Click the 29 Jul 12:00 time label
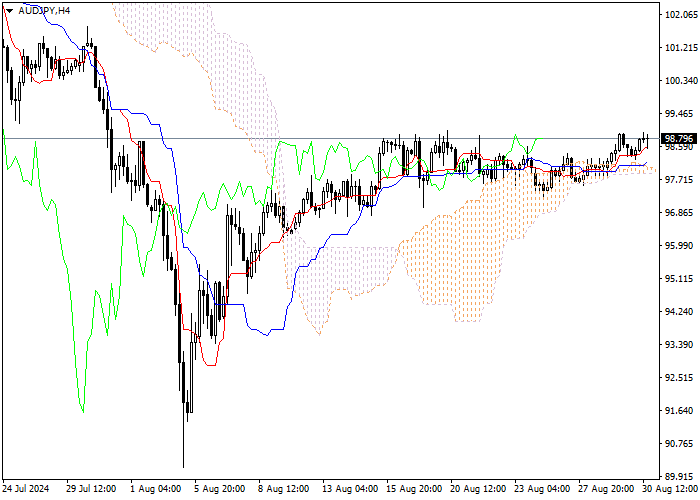 point(91,488)
